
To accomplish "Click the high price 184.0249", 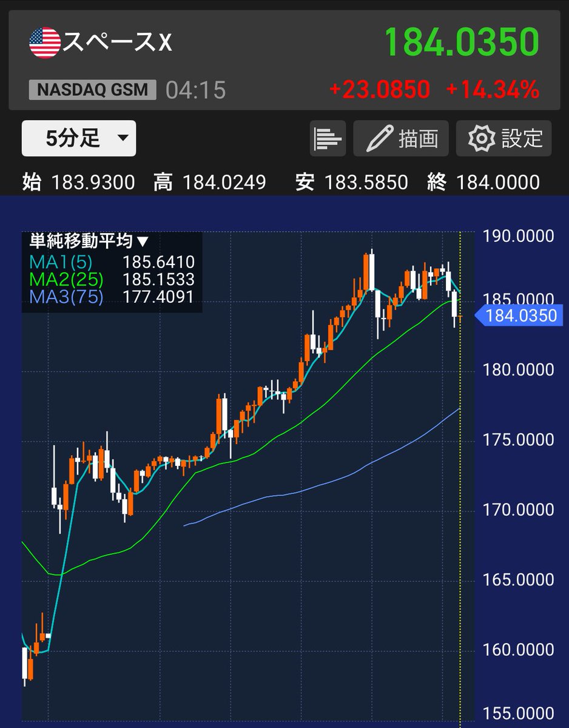I will [x=224, y=182].
